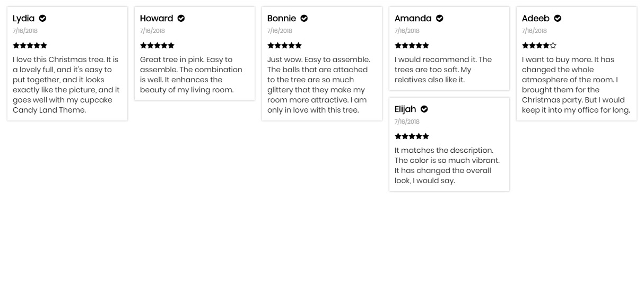Click verified checkmark badge next to Howard
The height and width of the screenshot is (284, 644).
point(181,19)
